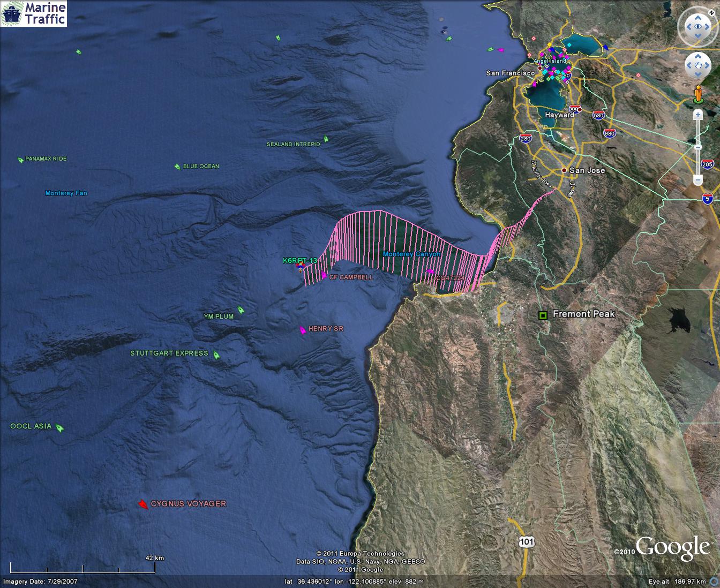Click the San Jose city marker
The image size is (720, 588).
(564, 170)
